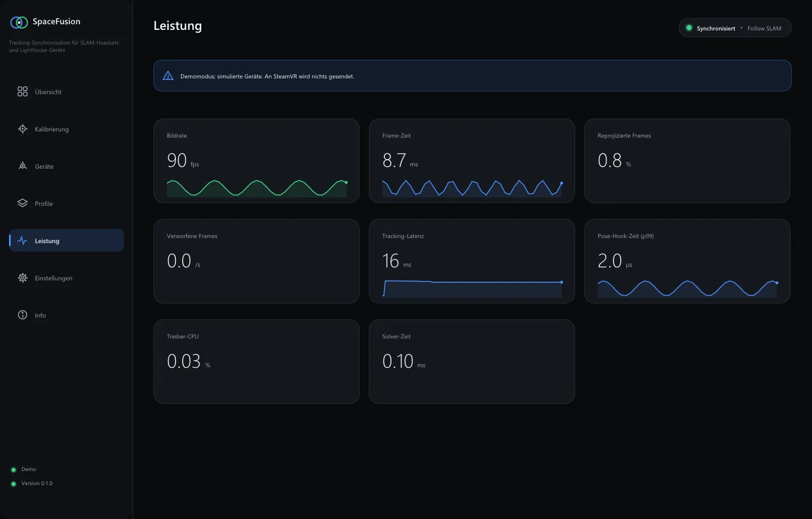812x519 pixels.
Task: Click the warning triangle in demo banner
Action: [x=168, y=76]
